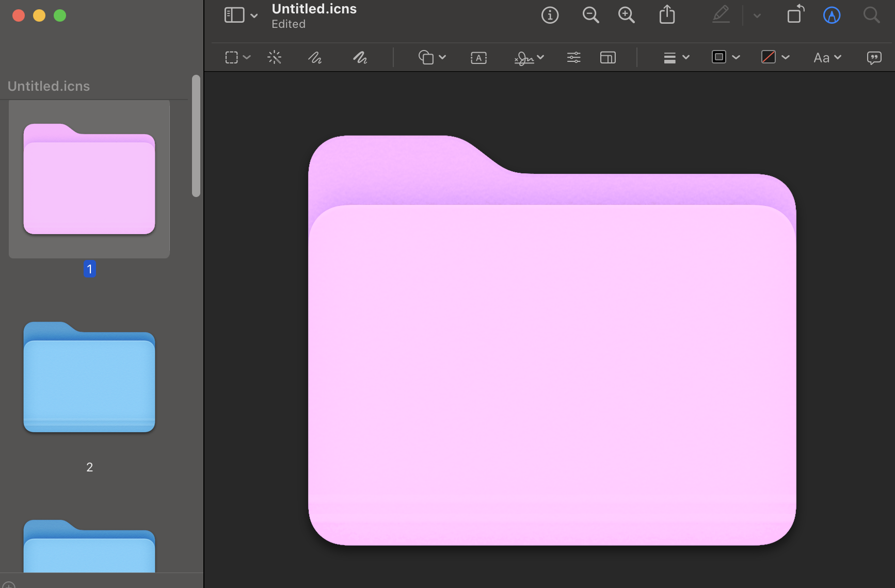The height and width of the screenshot is (588, 895).
Task: Expand the selection tools dropdown
Action: click(x=247, y=57)
